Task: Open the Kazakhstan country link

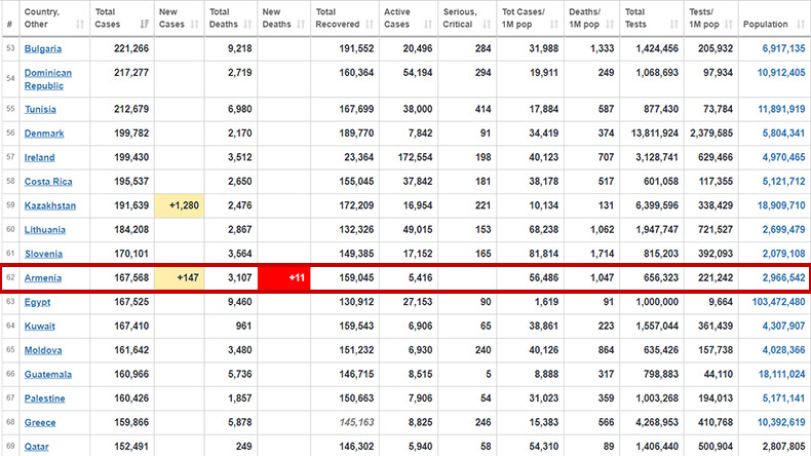Action: [x=50, y=206]
